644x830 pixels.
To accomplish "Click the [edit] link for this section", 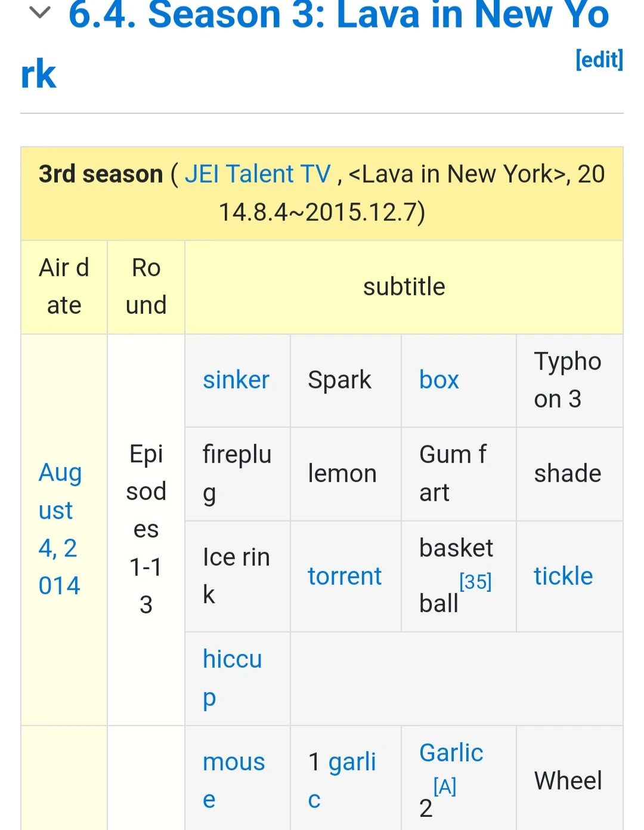I will click(599, 60).
